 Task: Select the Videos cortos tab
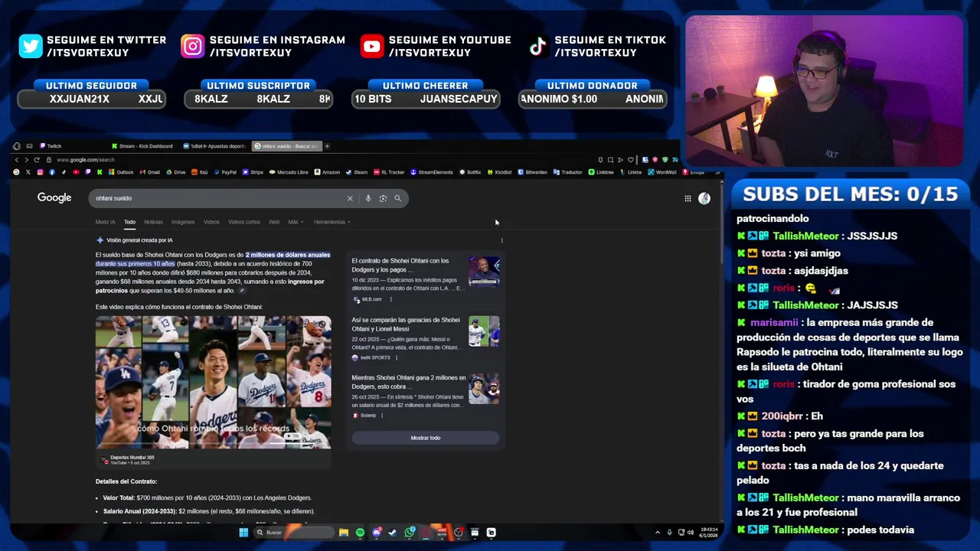pos(243,222)
